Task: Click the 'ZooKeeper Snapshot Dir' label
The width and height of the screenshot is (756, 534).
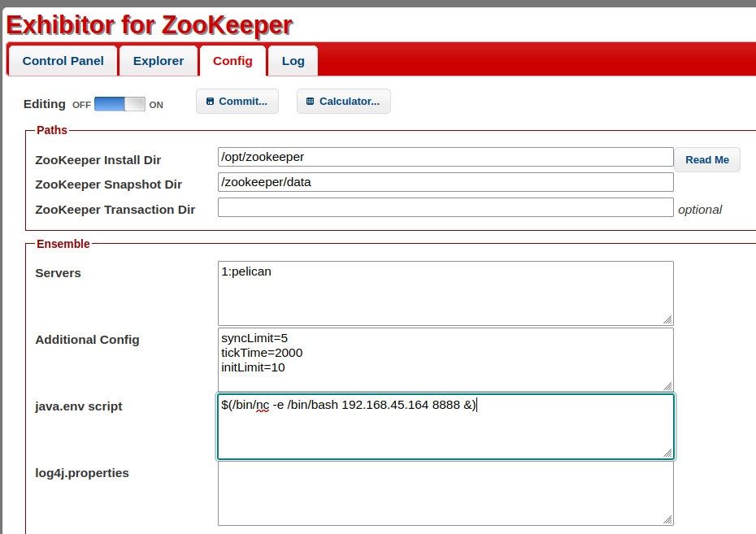Action: (108, 185)
